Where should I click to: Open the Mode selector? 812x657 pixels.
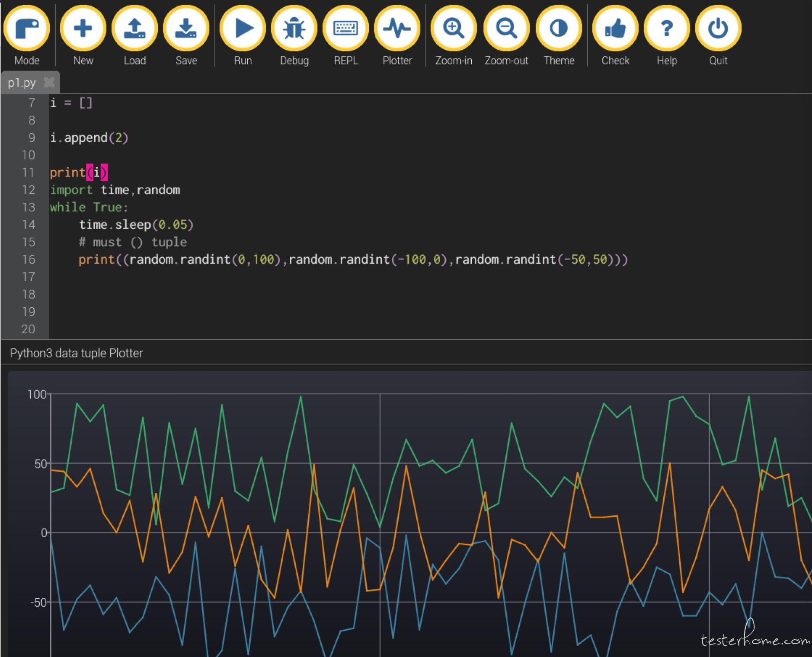(x=27, y=35)
